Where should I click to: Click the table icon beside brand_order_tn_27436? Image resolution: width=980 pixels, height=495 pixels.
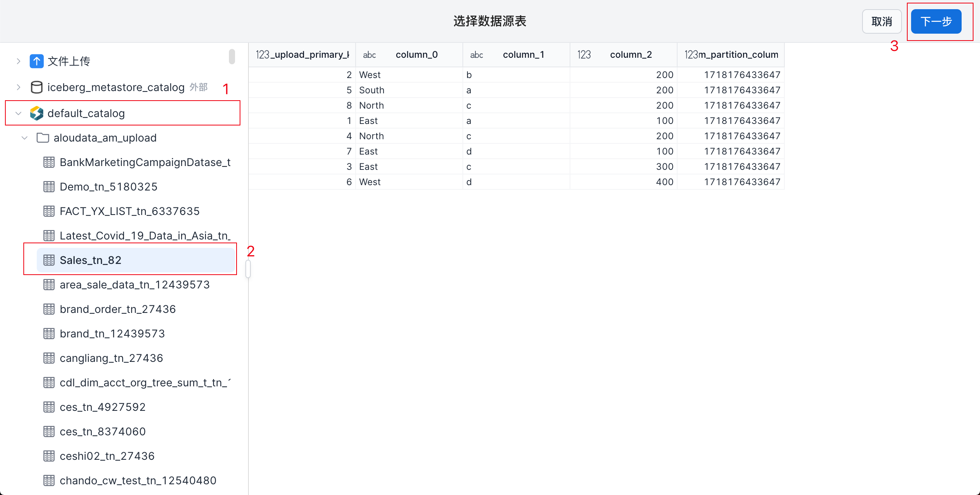tap(49, 309)
